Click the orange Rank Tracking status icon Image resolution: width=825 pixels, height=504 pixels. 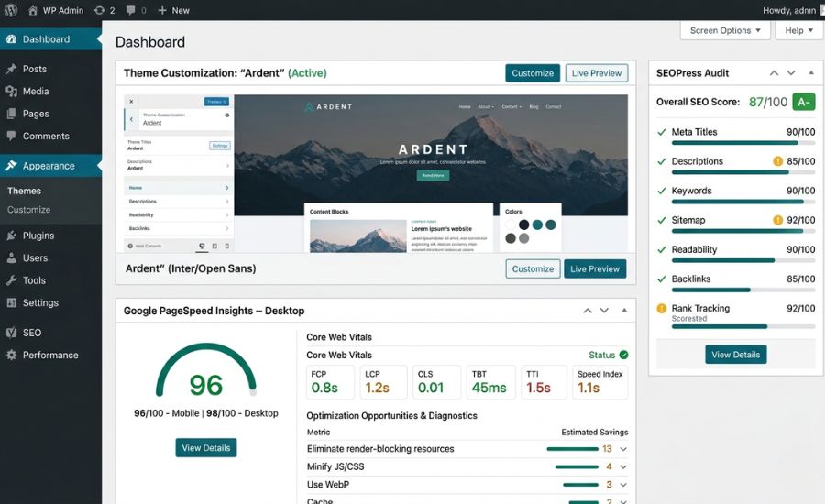coord(662,309)
